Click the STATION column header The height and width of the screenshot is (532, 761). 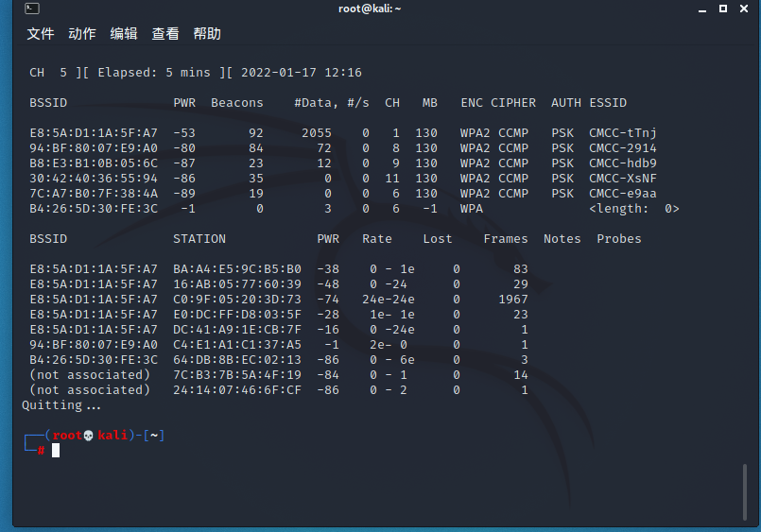tap(199, 239)
